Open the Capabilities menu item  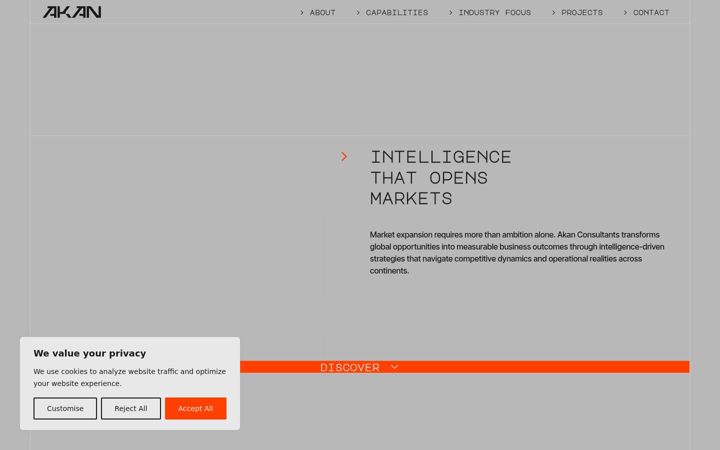click(397, 12)
